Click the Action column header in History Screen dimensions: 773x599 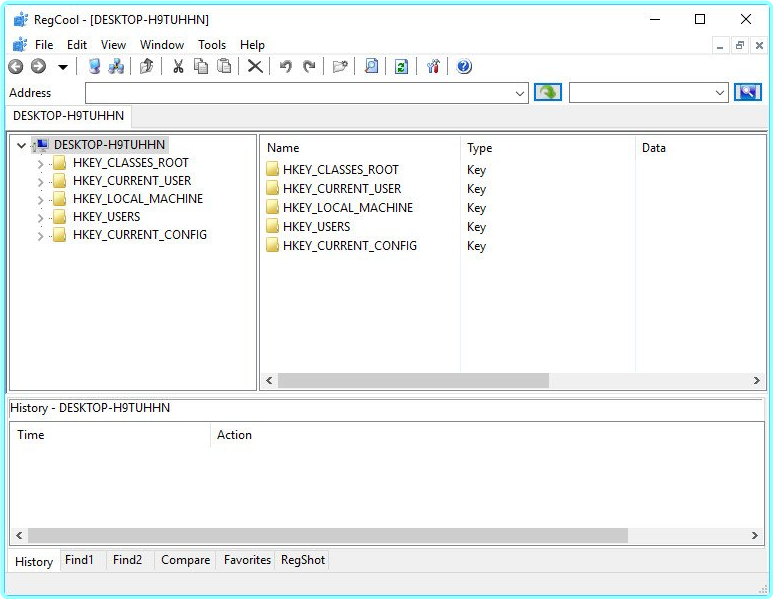(x=487, y=435)
